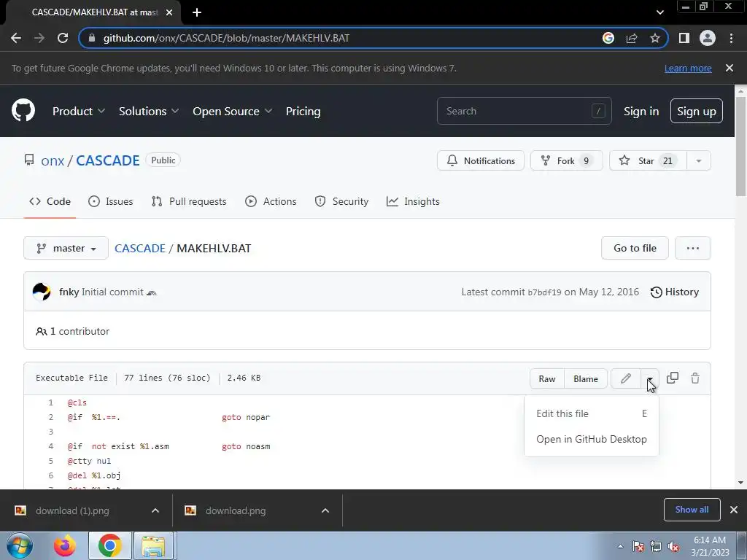Open the Windows Start orb
This screenshot has width=747, height=560.
[x=19, y=545]
